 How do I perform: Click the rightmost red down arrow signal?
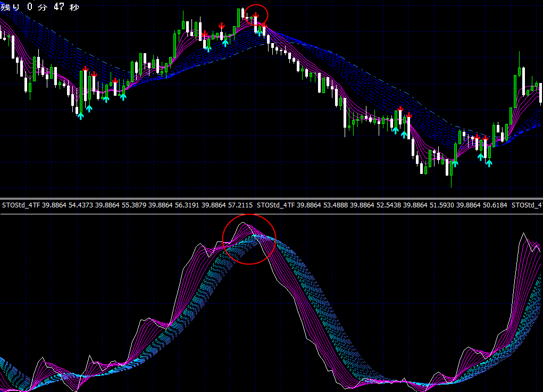pos(485,138)
